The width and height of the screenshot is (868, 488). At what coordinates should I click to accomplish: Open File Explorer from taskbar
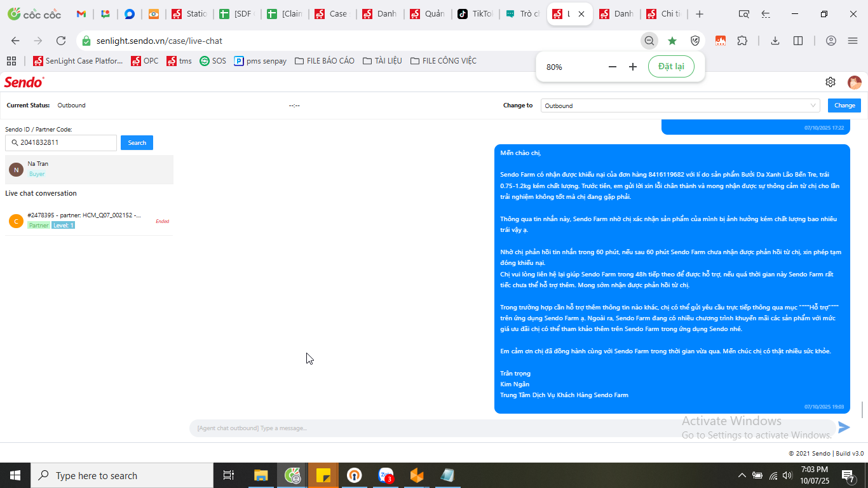tap(261, 475)
